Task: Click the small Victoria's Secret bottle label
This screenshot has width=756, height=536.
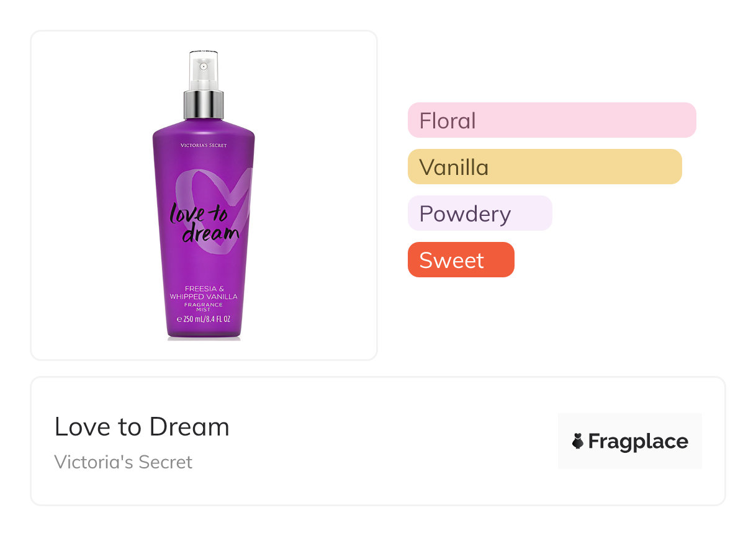Action: pos(204,145)
